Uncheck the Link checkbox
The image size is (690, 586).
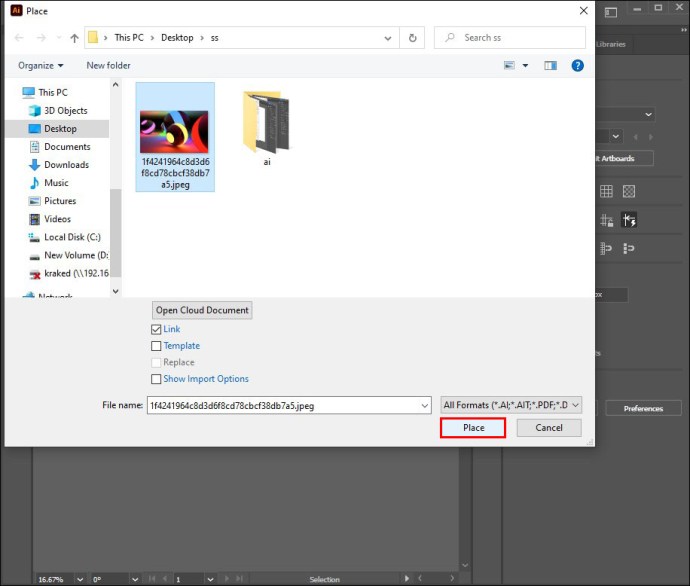click(x=156, y=329)
